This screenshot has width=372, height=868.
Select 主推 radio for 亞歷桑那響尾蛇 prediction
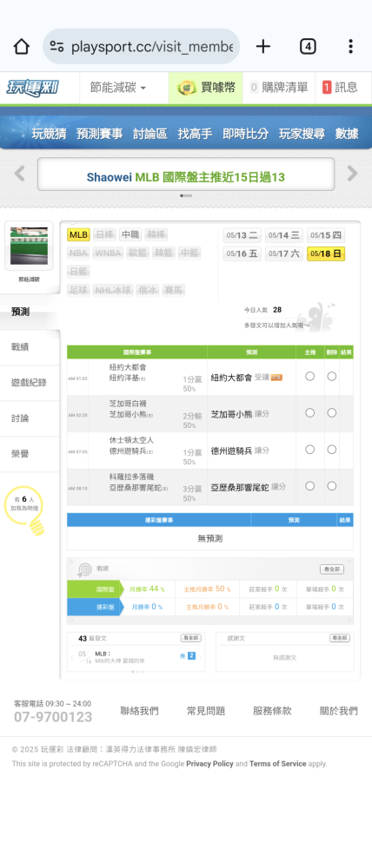pos(310,486)
